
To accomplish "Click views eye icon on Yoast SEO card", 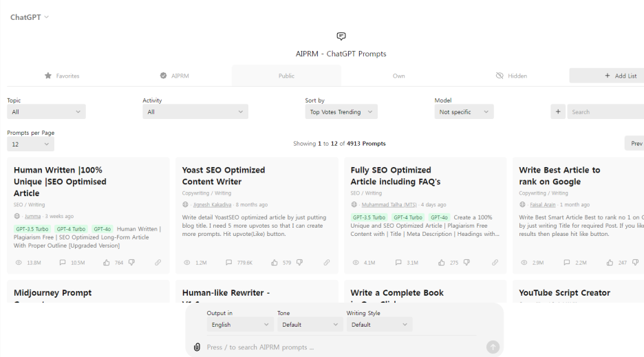I will point(187,263).
